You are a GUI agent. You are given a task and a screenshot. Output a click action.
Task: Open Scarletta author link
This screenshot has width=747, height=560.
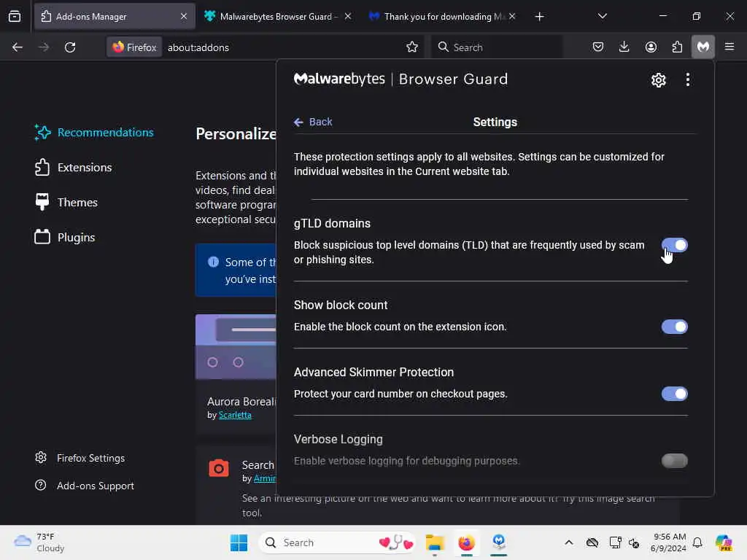[x=234, y=415]
